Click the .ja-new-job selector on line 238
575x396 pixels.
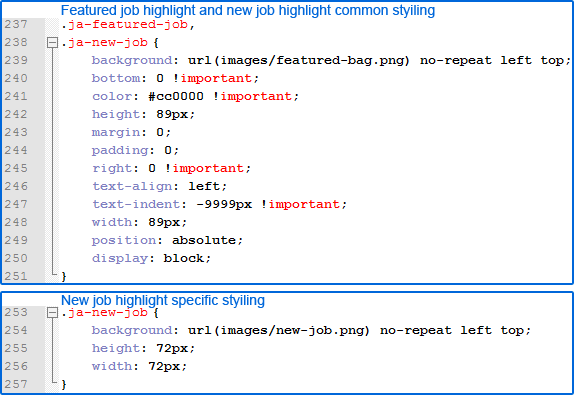click(x=104, y=43)
